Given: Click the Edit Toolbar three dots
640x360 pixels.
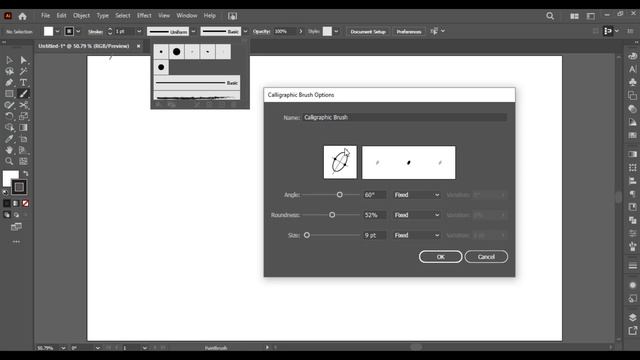Looking at the screenshot, I should 16,242.
